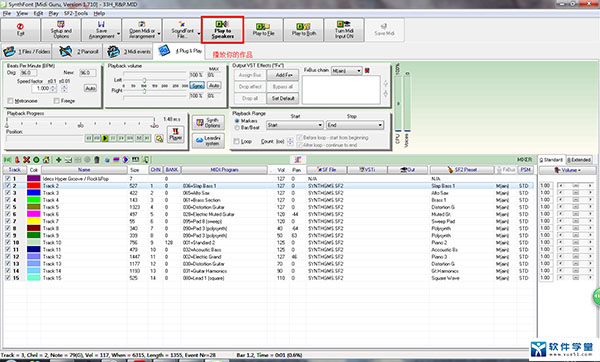Click the Left volume slider handle
The width and height of the screenshot is (600, 362).
point(144,80)
